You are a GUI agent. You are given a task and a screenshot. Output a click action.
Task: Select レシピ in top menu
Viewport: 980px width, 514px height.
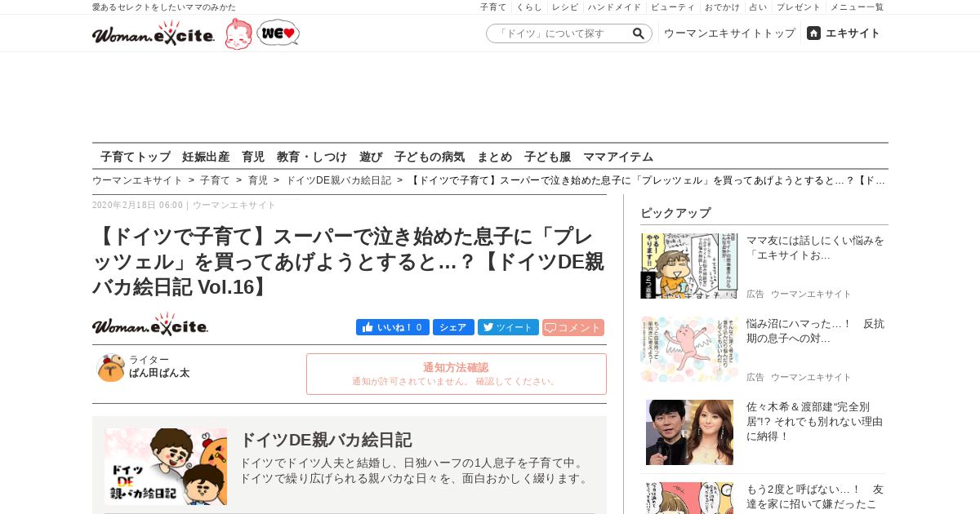point(565,7)
